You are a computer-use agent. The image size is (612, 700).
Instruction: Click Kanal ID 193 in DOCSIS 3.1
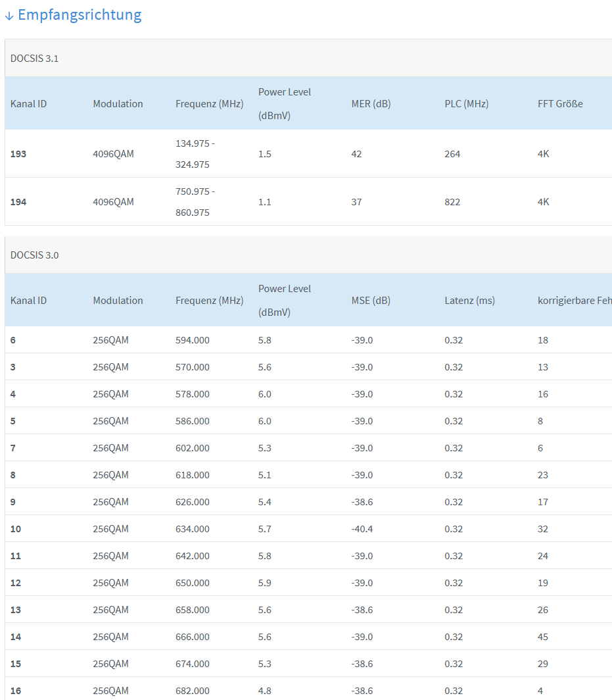pyautogui.click(x=18, y=154)
